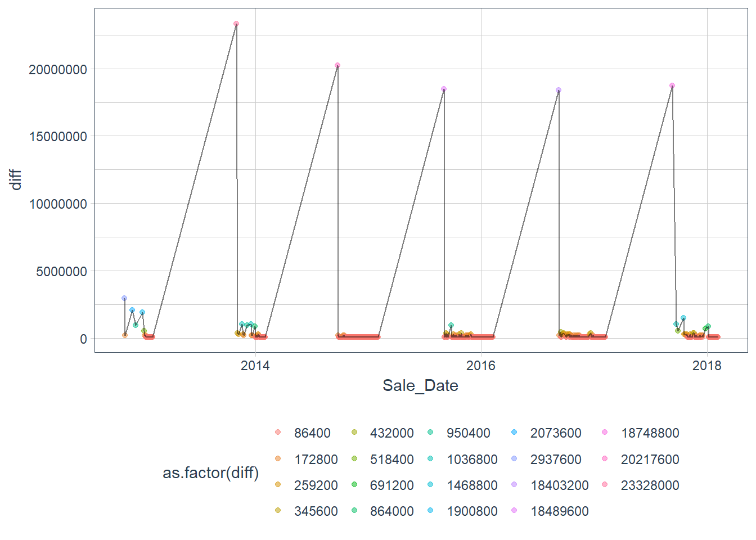Click the diff y-axis title

16,179
